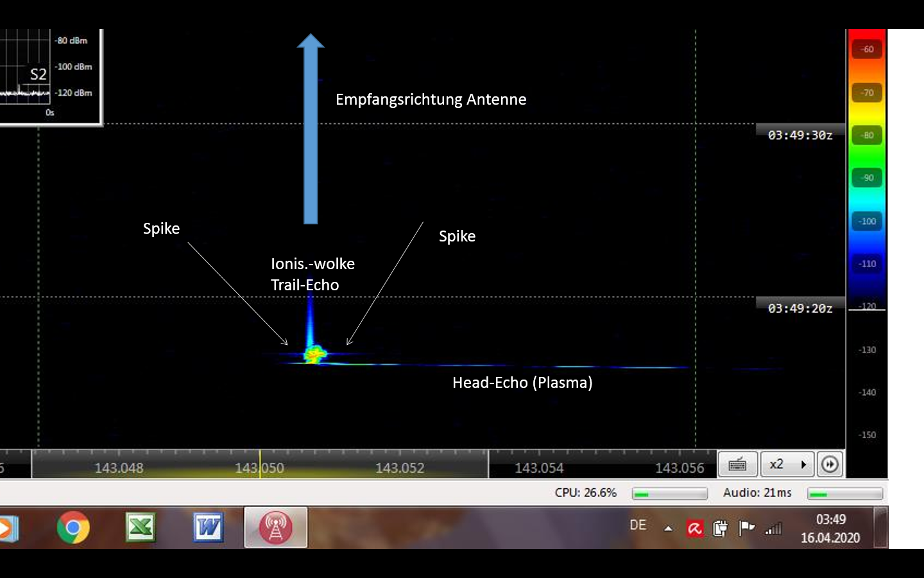The height and width of the screenshot is (578, 924).
Task: Click the 03:49:20z time label
Action: (800, 308)
